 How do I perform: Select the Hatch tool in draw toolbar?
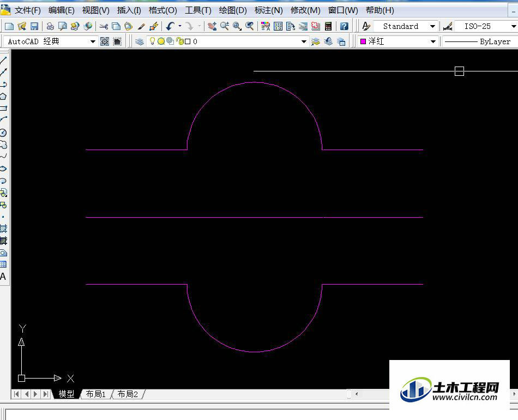pyautogui.click(x=3, y=229)
